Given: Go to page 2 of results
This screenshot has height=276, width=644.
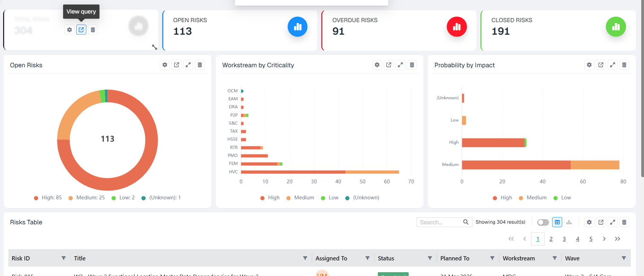Looking at the screenshot, I should pos(551,239).
